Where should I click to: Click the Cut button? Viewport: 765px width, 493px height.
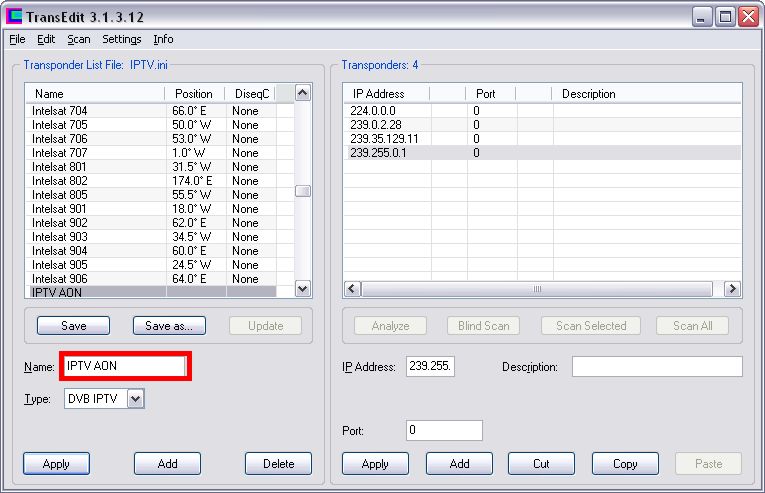pyautogui.click(x=541, y=464)
